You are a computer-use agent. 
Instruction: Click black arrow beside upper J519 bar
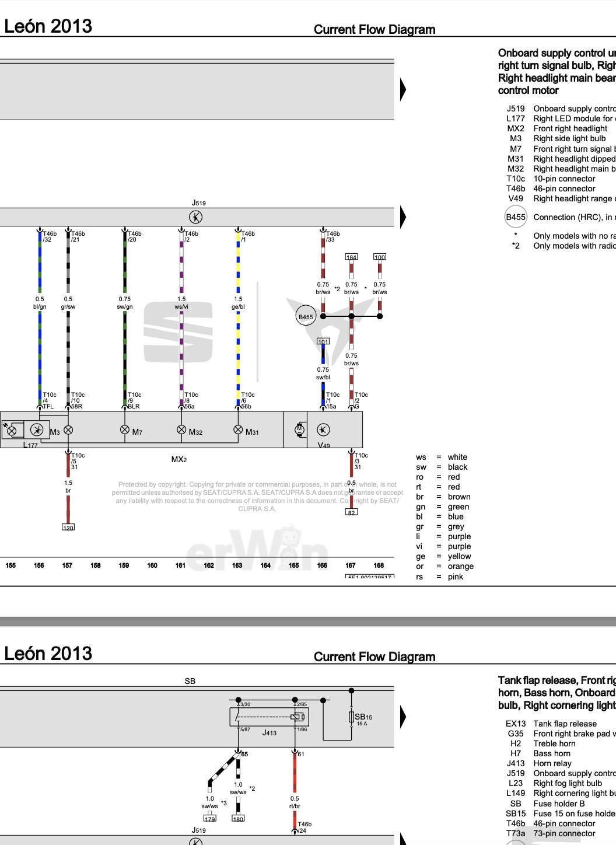pyautogui.click(x=403, y=217)
